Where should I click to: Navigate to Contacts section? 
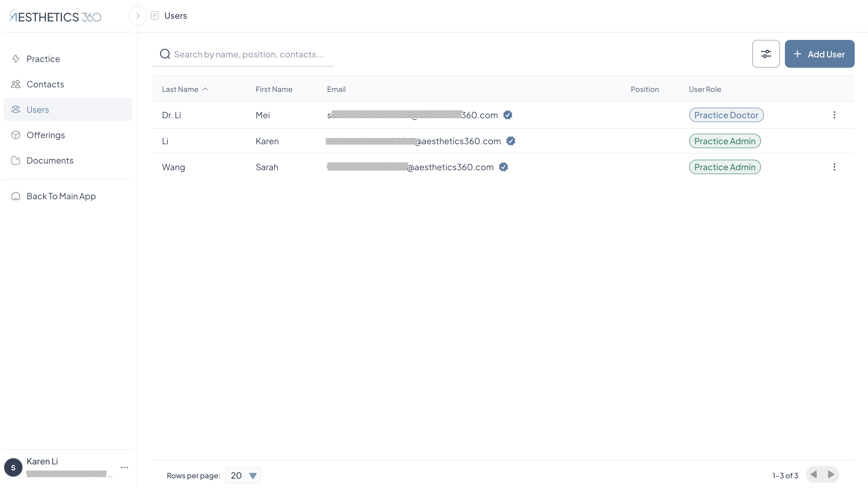tap(45, 84)
